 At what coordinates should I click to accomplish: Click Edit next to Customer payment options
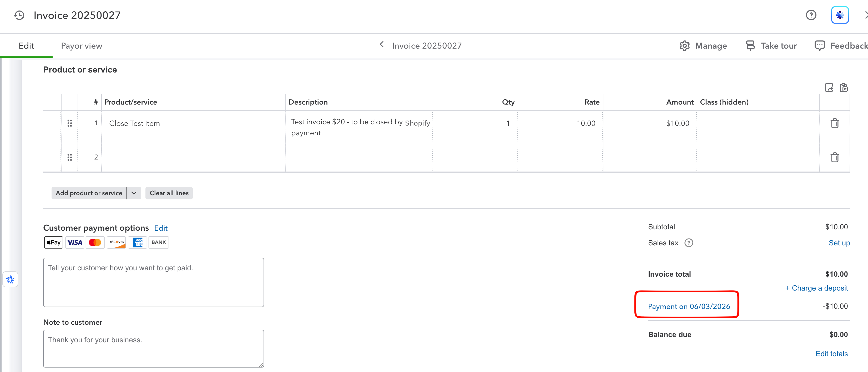coord(161,228)
